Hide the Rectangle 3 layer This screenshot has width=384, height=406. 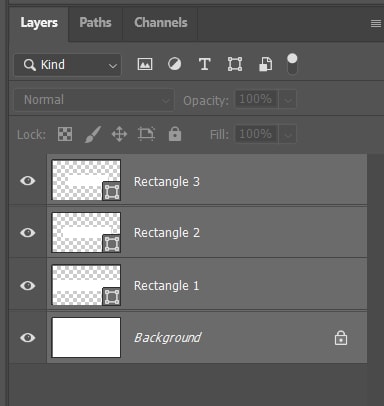(28, 181)
